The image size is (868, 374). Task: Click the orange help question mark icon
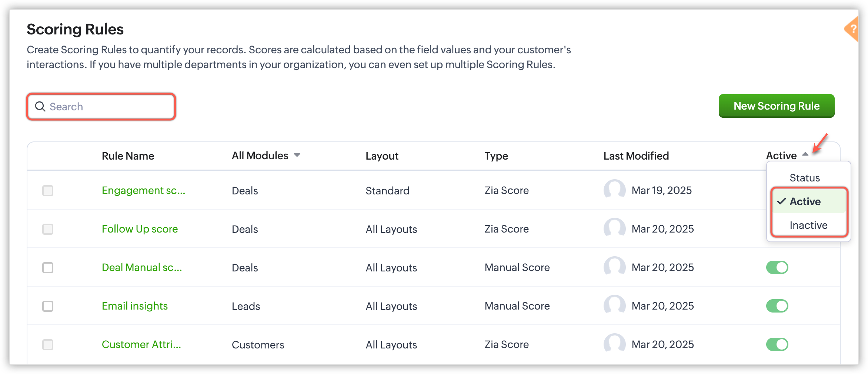point(853,29)
